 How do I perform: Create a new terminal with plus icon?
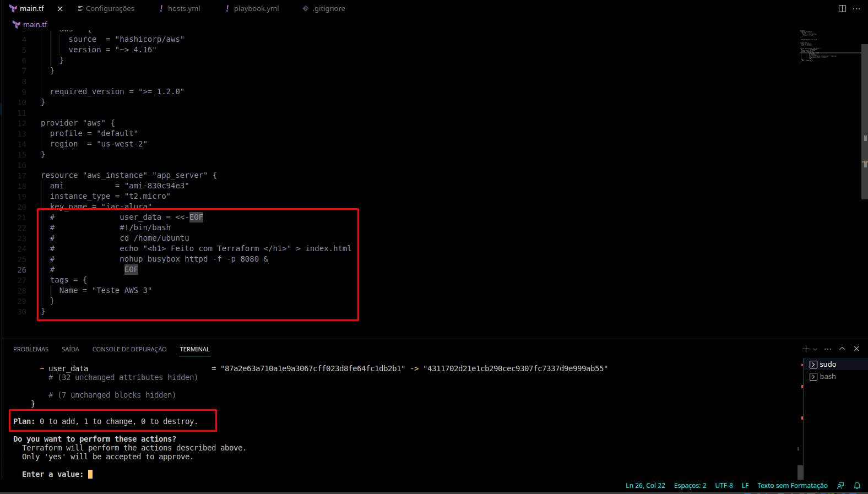806,349
